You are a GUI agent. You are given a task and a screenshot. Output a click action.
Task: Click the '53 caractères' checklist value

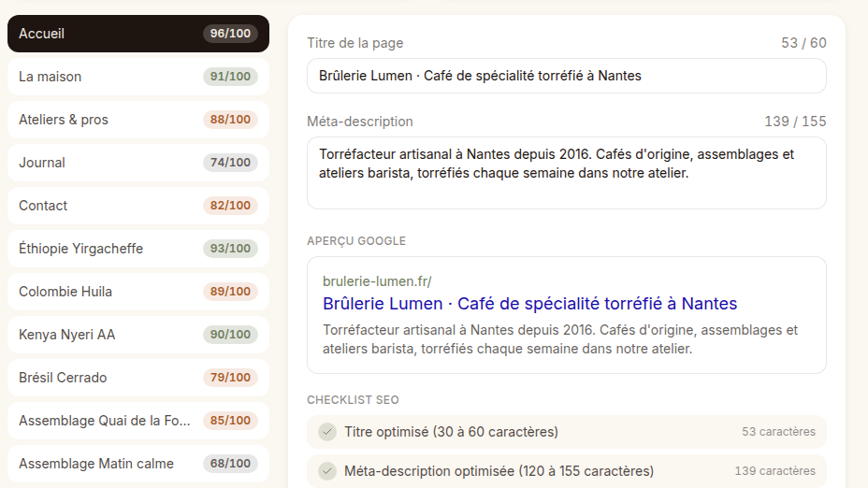tap(778, 432)
